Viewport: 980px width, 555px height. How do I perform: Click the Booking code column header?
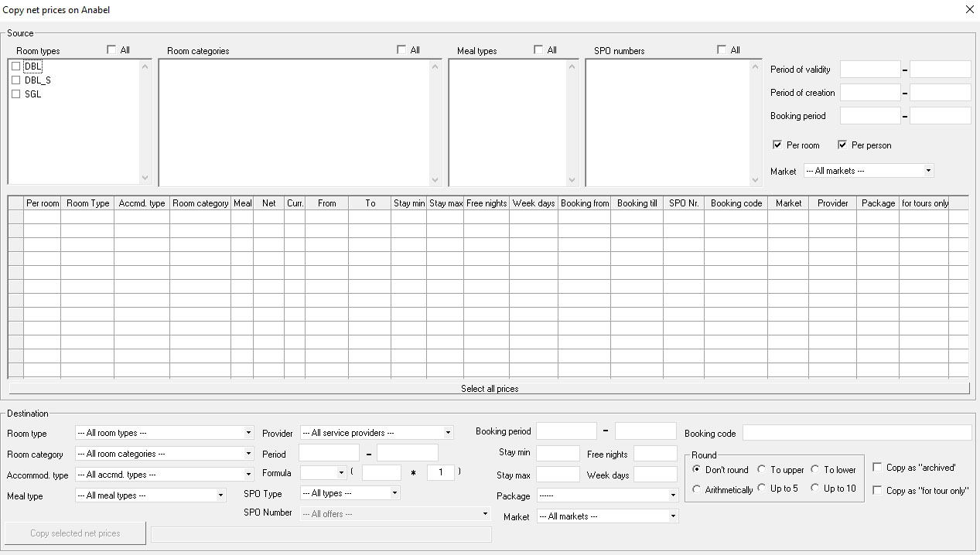coord(736,203)
